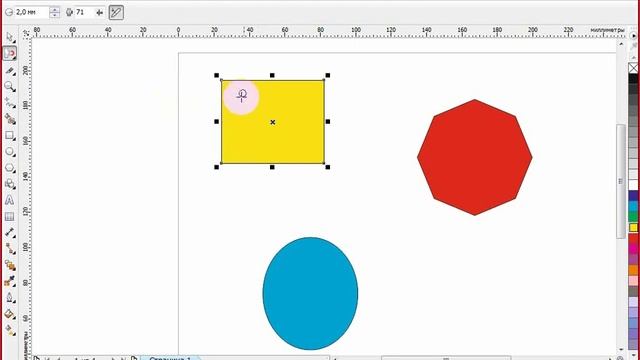Click the nib size field showing 2,0 мм
This screenshot has height=360, width=640.
point(31,12)
